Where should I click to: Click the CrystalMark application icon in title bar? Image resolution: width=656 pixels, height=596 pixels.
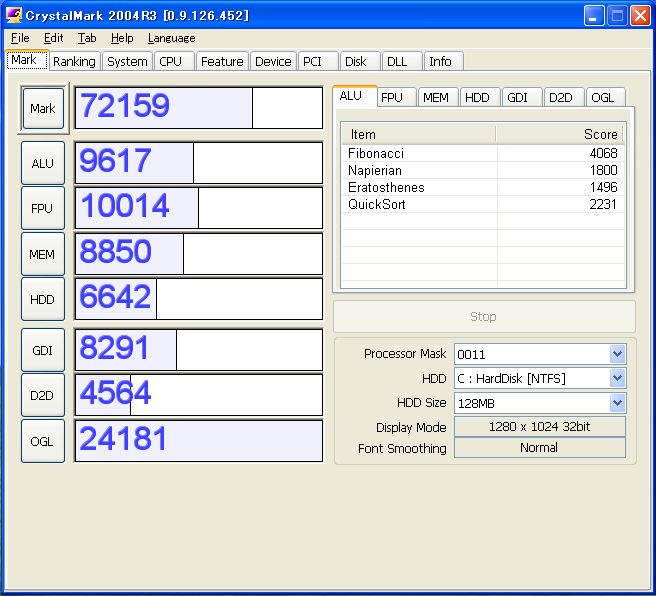[13, 15]
